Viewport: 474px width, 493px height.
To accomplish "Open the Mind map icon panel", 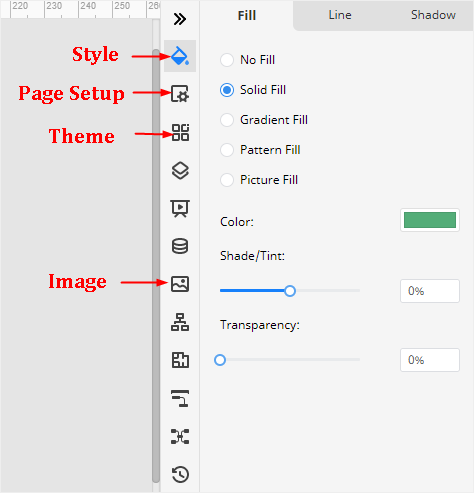I will click(x=180, y=436).
